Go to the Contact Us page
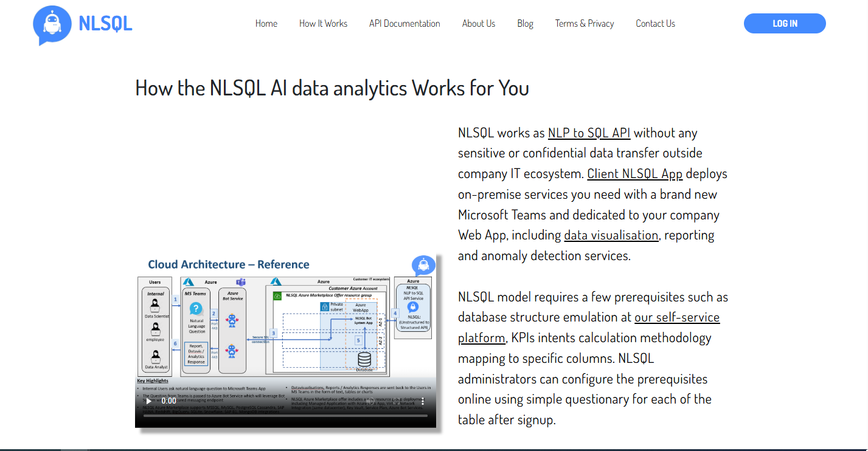The image size is (868, 451). (655, 24)
